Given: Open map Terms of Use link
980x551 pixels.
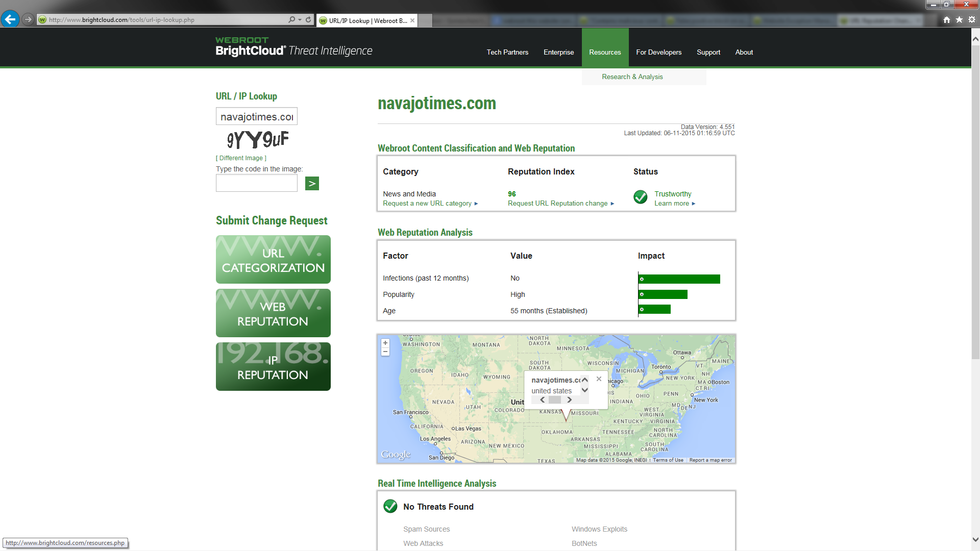Looking at the screenshot, I should click(x=668, y=460).
